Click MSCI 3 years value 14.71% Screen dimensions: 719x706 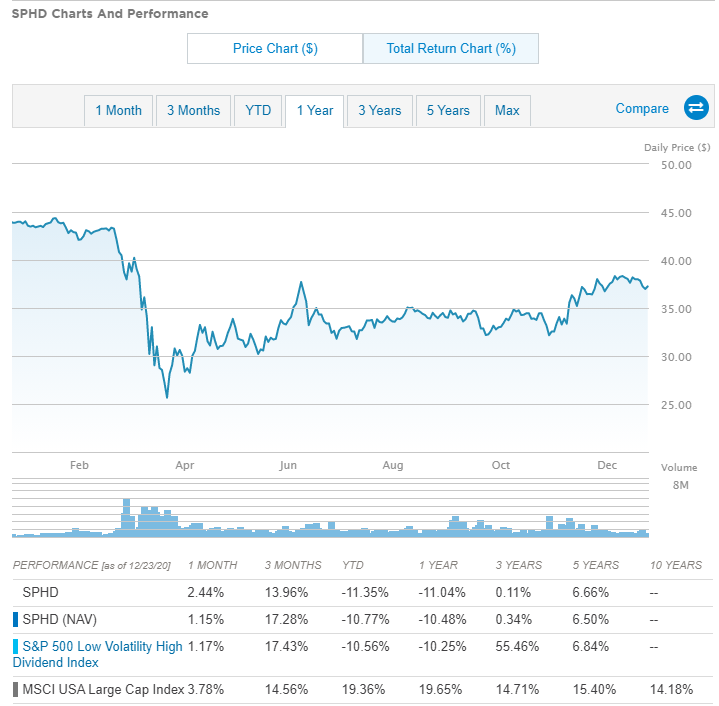[517, 689]
